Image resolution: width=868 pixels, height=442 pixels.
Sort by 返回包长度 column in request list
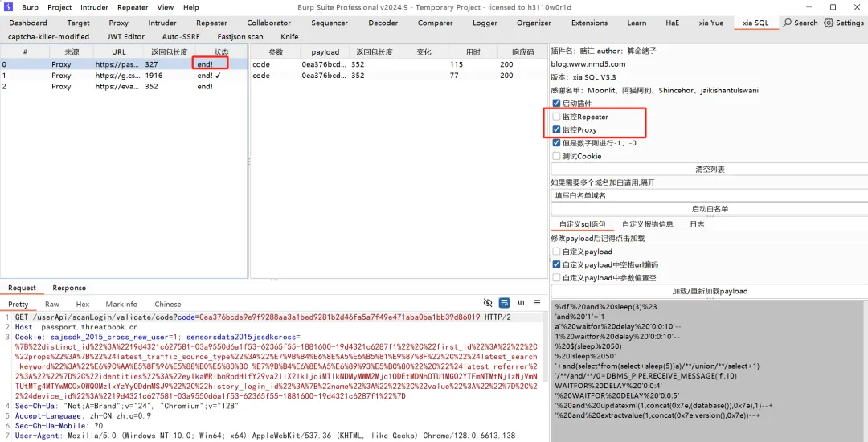169,51
